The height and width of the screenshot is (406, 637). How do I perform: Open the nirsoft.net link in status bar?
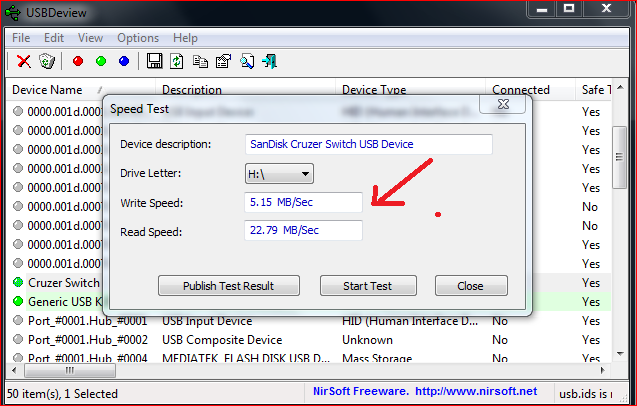(x=476, y=391)
